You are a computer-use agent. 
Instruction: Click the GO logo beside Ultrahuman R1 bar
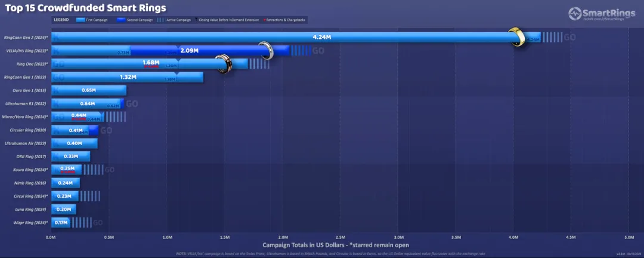(x=132, y=104)
